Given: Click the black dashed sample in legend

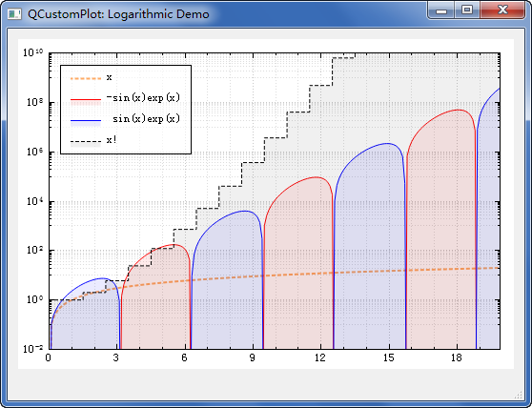Looking at the screenshot, I should 86,142.
